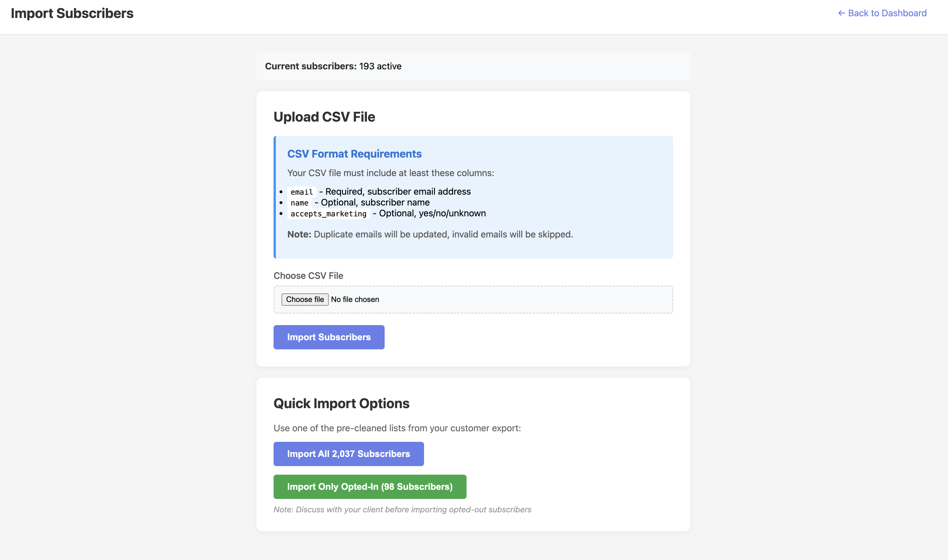Click the pre-cleaned lists description text
Screen dimensions: 948x560
[x=397, y=428]
